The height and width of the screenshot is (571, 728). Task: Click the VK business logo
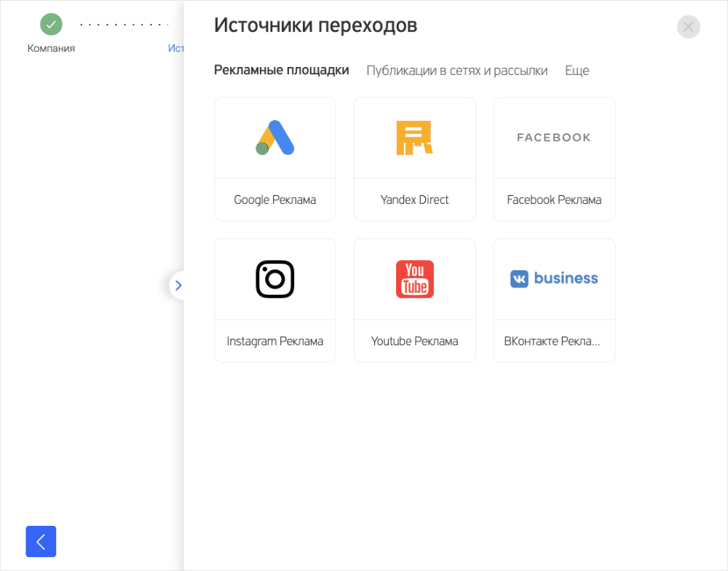tap(554, 278)
